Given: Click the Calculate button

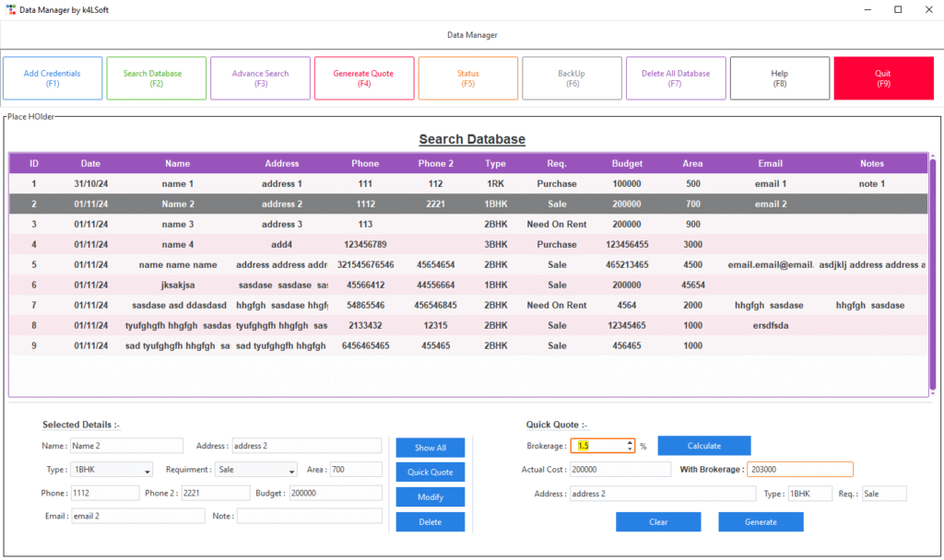Looking at the screenshot, I should point(703,446).
